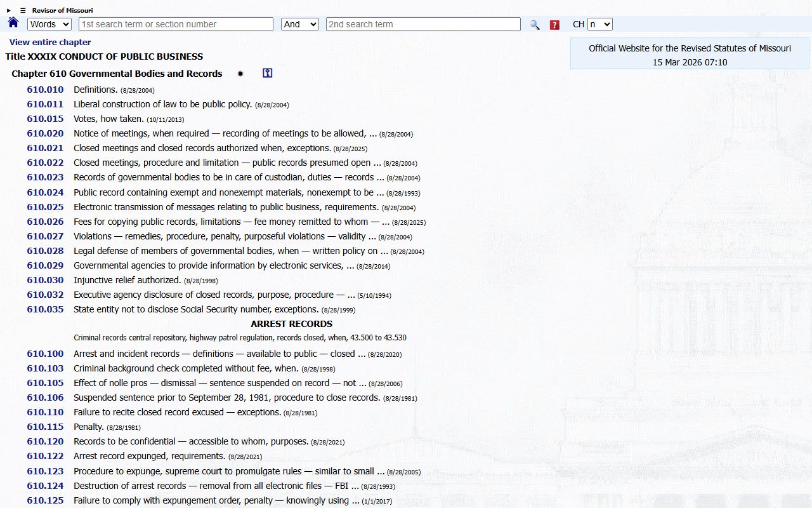Open the And operator dropdown

click(299, 24)
